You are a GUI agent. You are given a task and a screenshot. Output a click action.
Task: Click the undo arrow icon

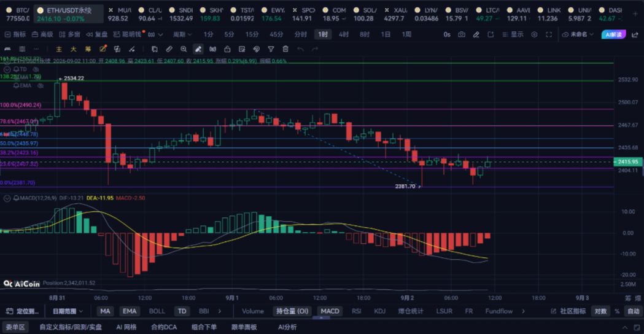(300, 49)
